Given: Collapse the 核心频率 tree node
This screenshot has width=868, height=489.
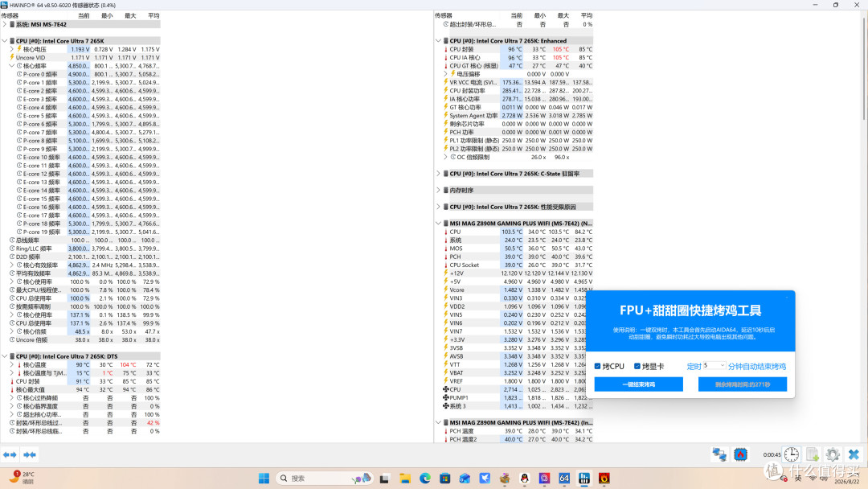Looking at the screenshot, I should (x=11, y=66).
